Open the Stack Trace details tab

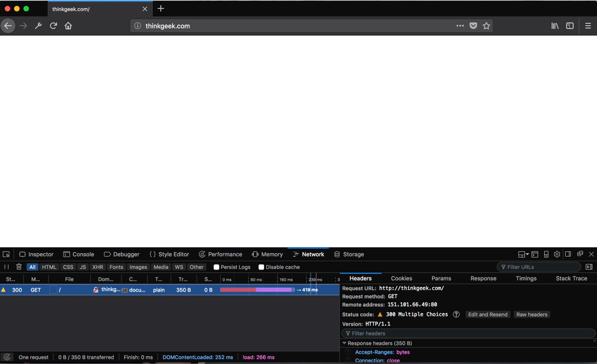click(571, 278)
